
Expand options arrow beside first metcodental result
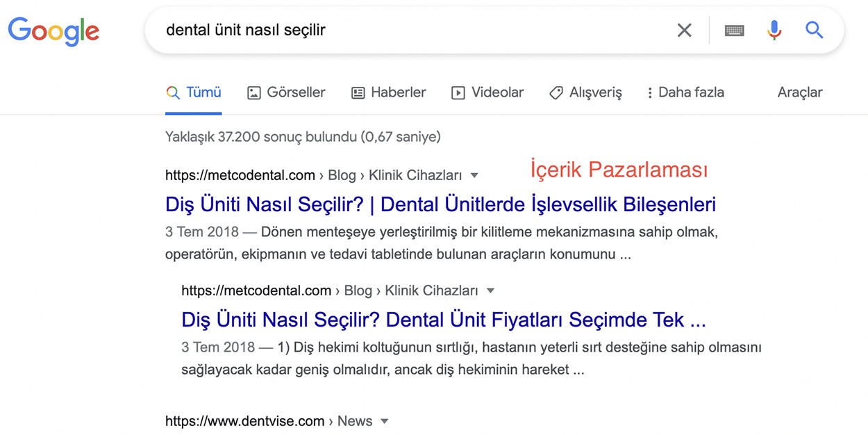pyautogui.click(x=474, y=175)
